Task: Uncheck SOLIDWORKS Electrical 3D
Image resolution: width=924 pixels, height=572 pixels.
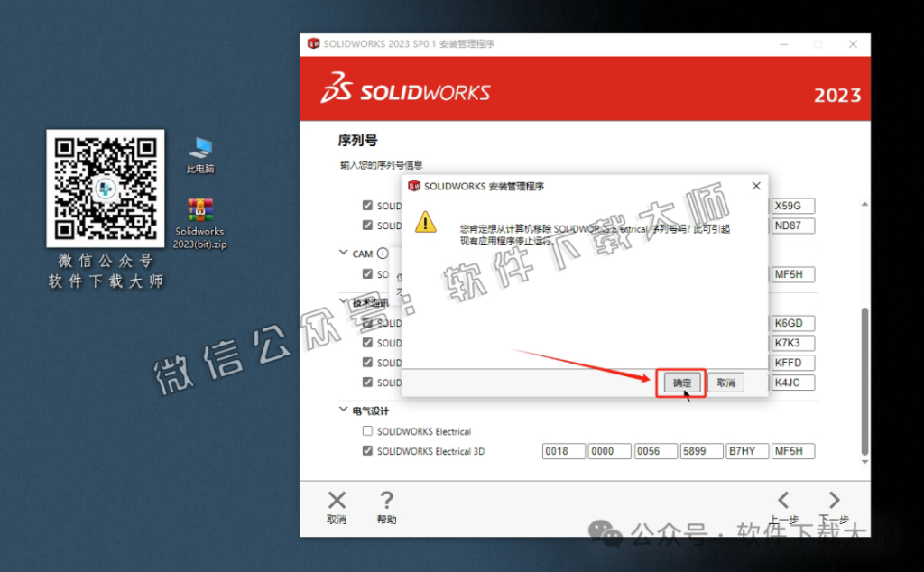Action: point(366,451)
